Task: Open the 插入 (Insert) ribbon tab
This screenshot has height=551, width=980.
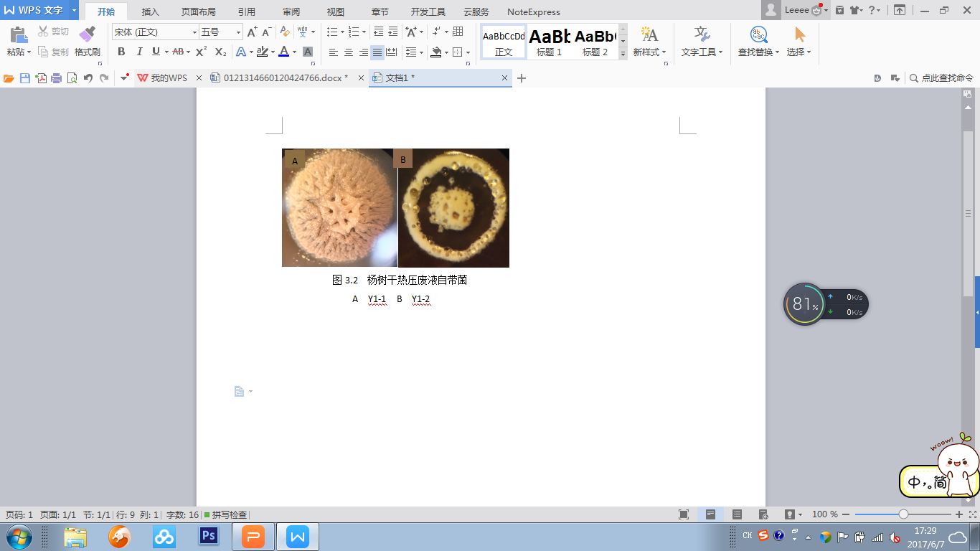Action: pyautogui.click(x=151, y=11)
